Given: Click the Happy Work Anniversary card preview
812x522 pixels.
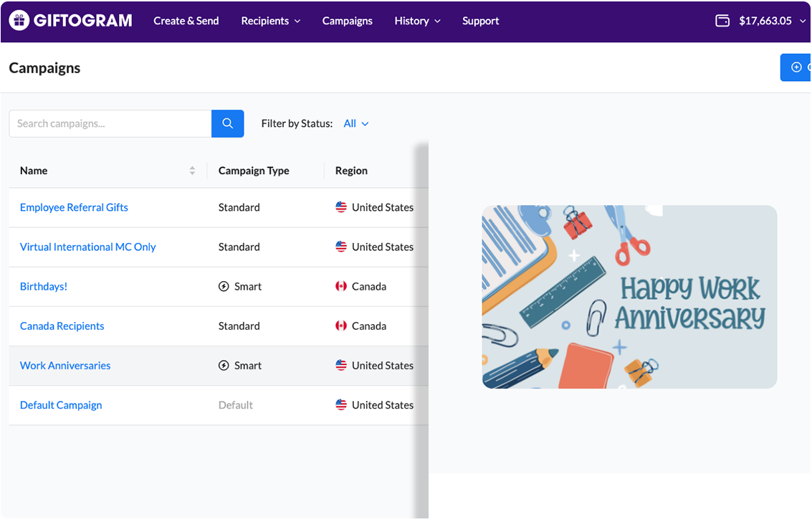Looking at the screenshot, I should coord(629,297).
